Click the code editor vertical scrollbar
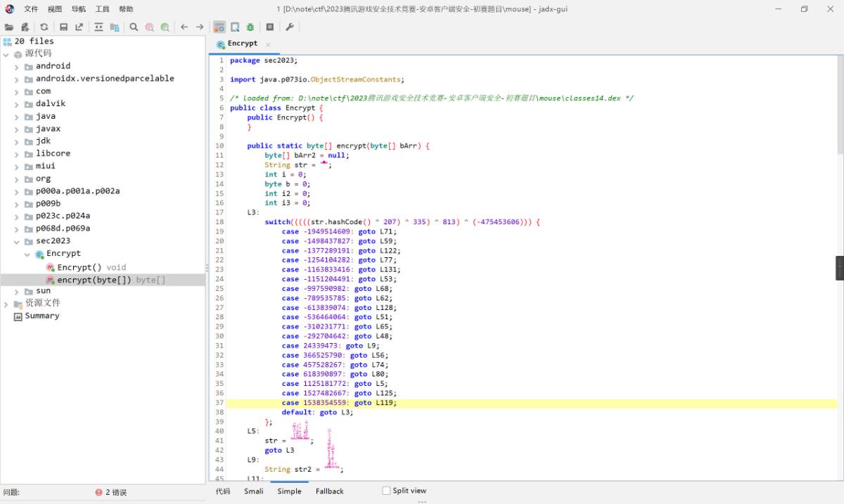This screenshot has height=504, width=844. click(x=840, y=105)
